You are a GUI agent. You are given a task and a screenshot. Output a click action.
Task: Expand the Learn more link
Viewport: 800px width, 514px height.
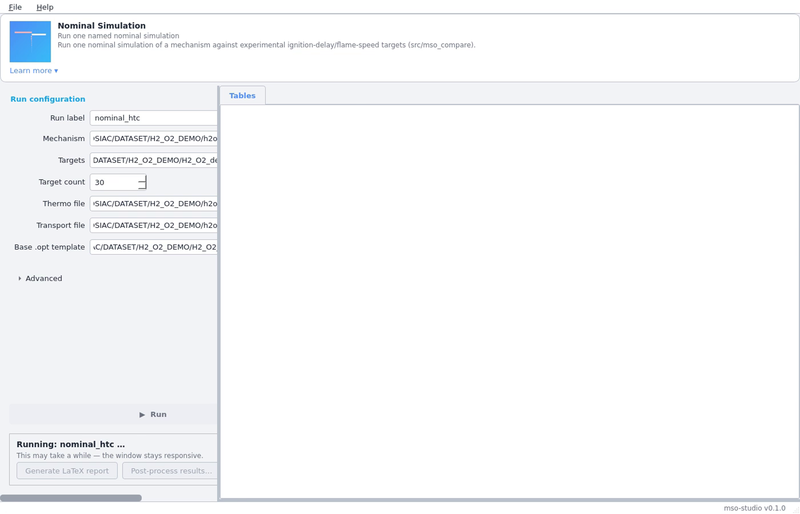pos(34,70)
